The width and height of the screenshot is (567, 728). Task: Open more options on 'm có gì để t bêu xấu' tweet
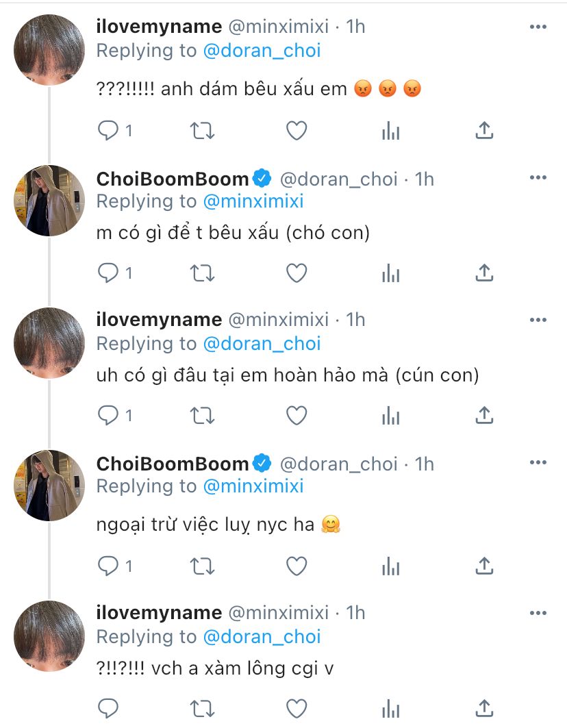pos(538,179)
